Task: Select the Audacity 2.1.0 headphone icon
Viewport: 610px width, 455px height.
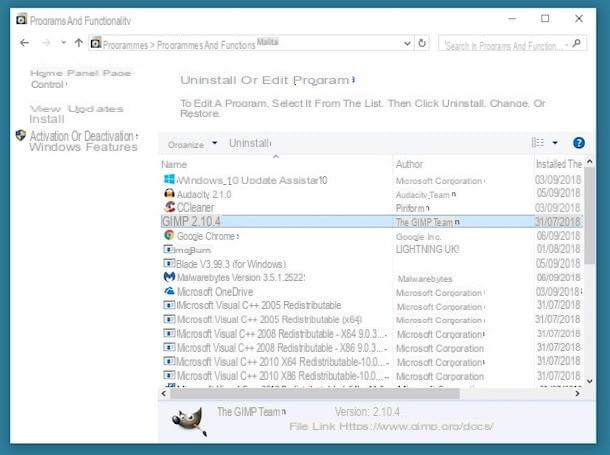Action: (x=169, y=193)
